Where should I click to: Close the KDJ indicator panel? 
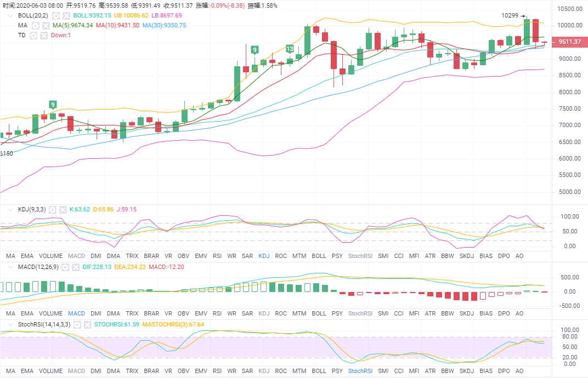[63, 210]
